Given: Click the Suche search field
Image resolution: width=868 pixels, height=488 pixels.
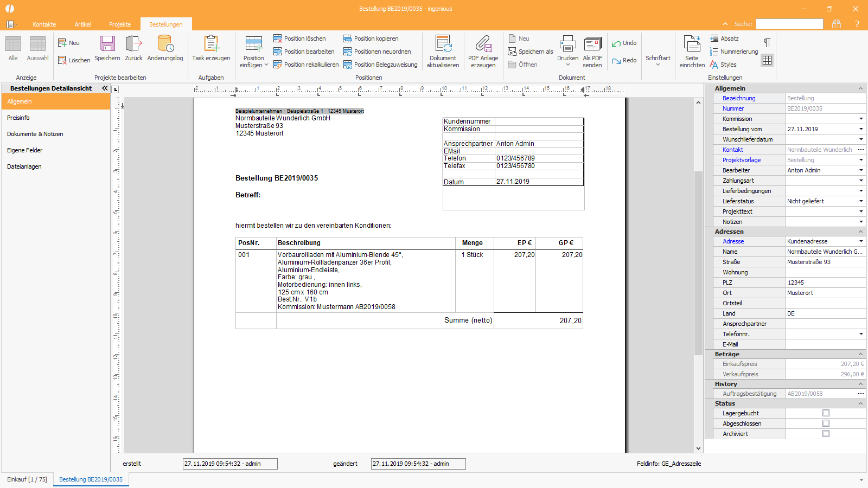Looking at the screenshot, I should [x=789, y=24].
